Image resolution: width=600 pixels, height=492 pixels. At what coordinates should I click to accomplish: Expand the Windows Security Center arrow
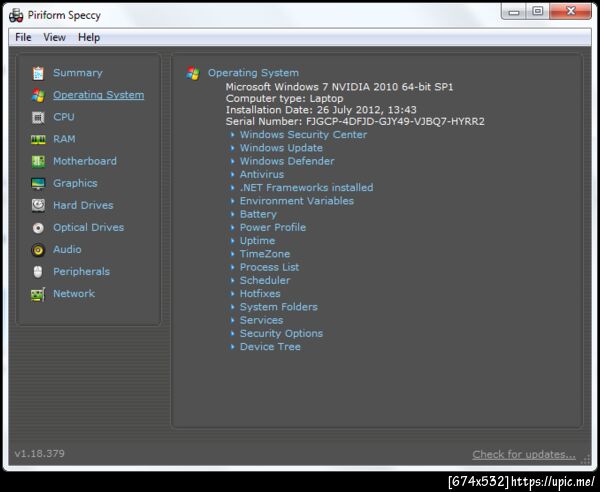(232, 135)
